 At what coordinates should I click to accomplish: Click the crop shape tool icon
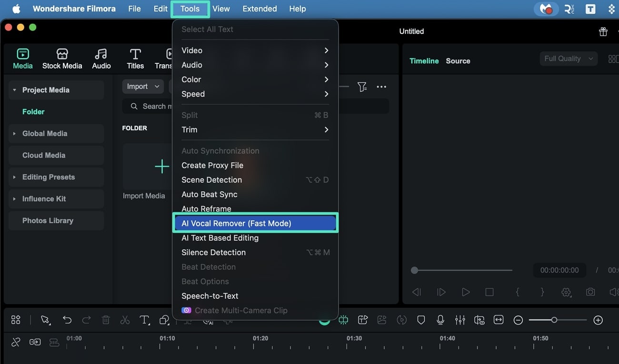(x=164, y=320)
